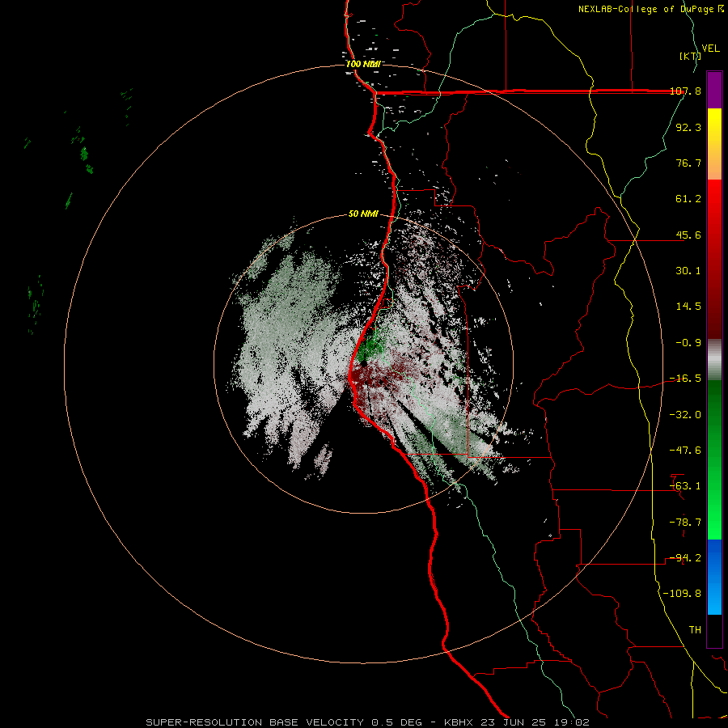
Task: Pick the green segment of the velocity color bar
Action: tap(714, 459)
